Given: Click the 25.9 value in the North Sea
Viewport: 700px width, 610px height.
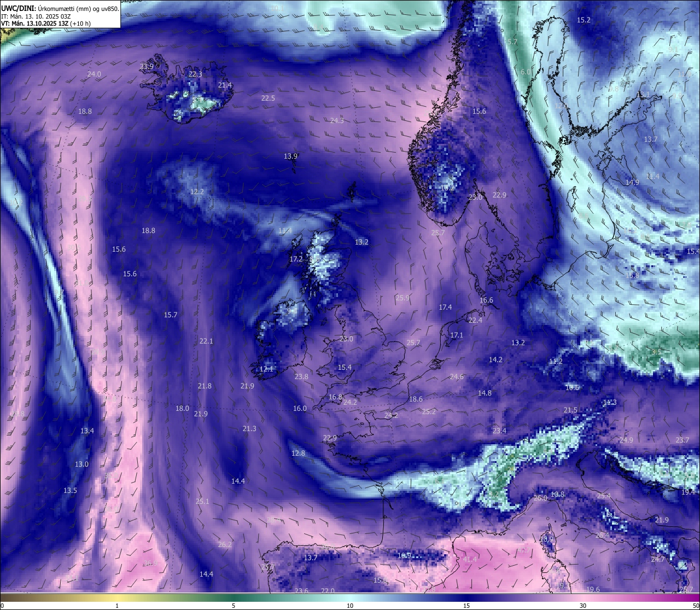Looking at the screenshot, I should tap(402, 298).
